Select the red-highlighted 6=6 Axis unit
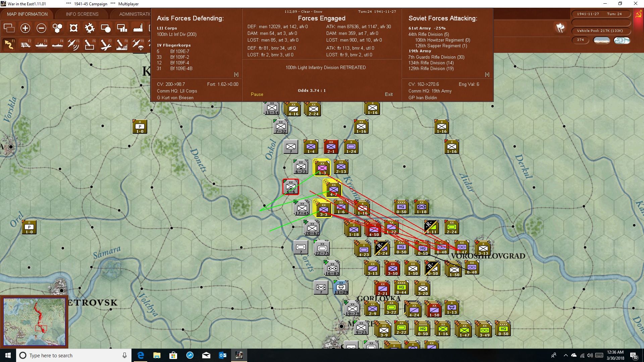644x362 pixels. tap(291, 187)
